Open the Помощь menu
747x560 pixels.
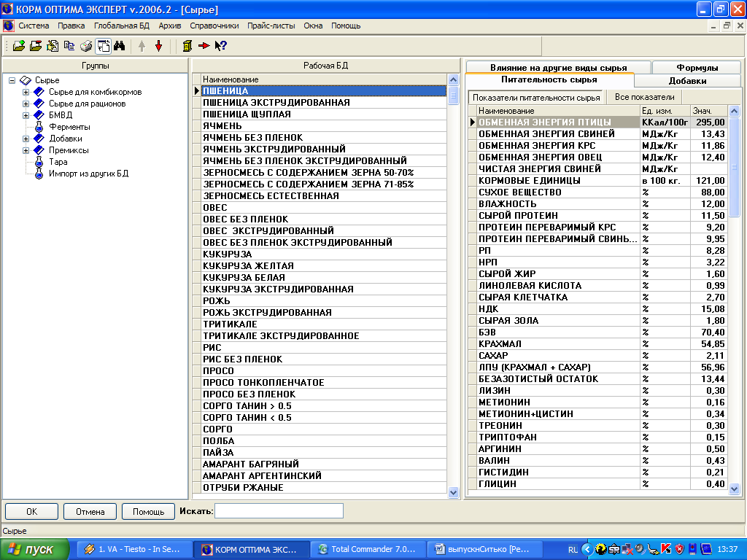point(346,26)
